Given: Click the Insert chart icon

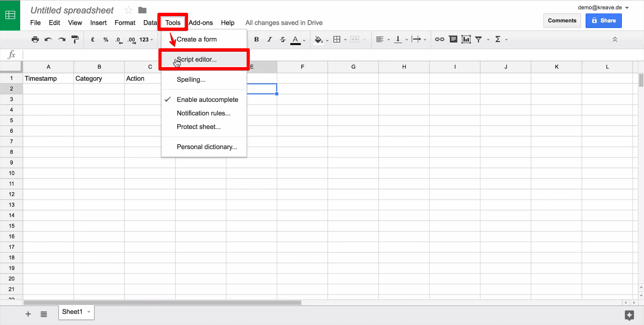Looking at the screenshot, I should point(466,39).
